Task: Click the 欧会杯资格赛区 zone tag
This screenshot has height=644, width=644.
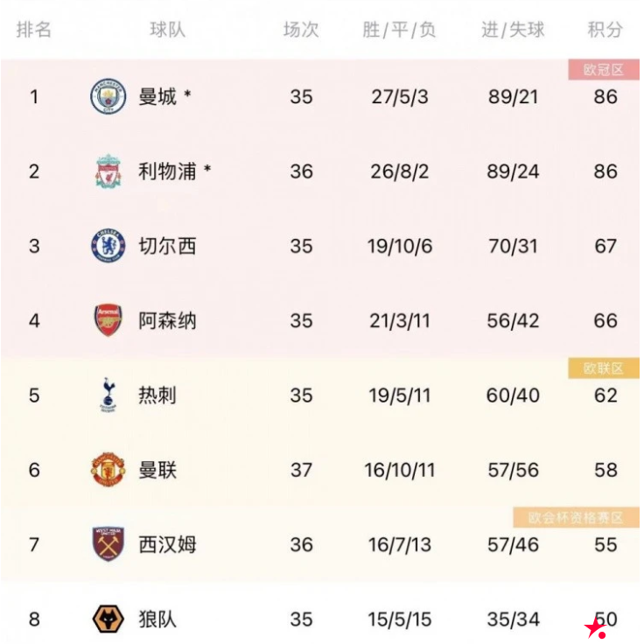Action: [577, 518]
